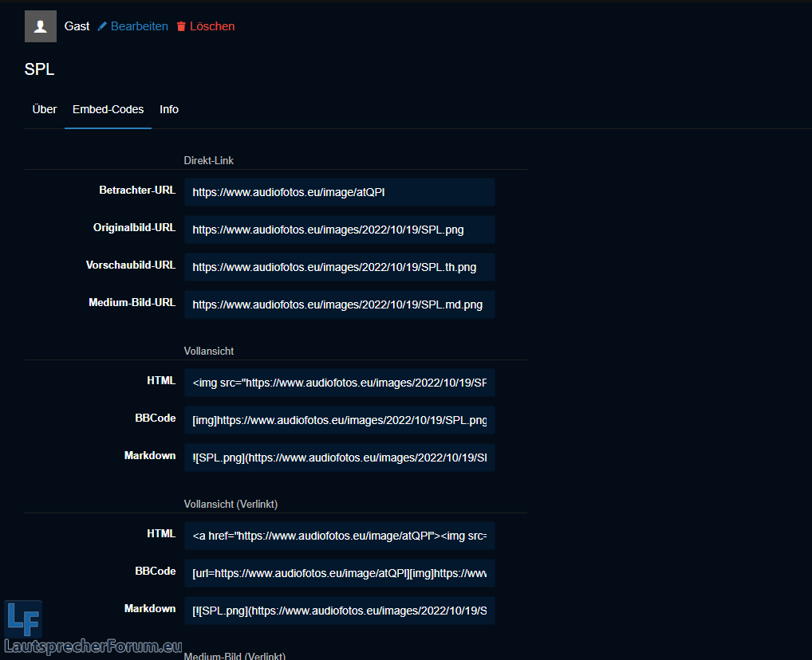Click the Gast username link
Image resolution: width=812 pixels, height=660 pixels.
77,26
